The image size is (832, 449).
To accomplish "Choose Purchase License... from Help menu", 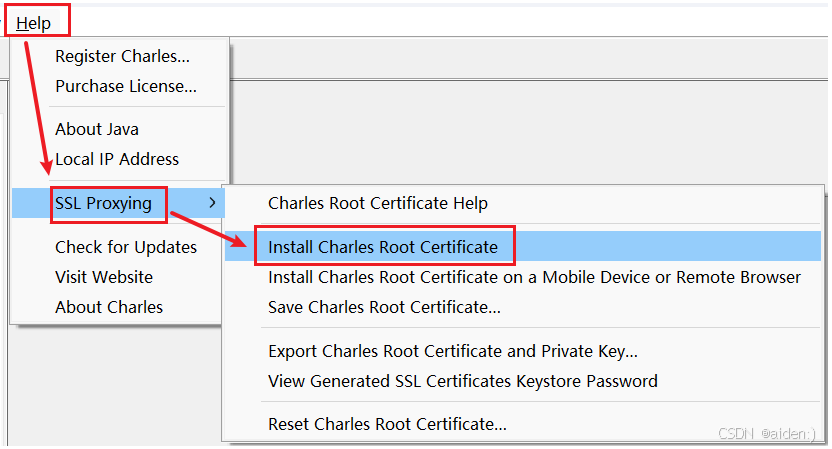I will (126, 86).
